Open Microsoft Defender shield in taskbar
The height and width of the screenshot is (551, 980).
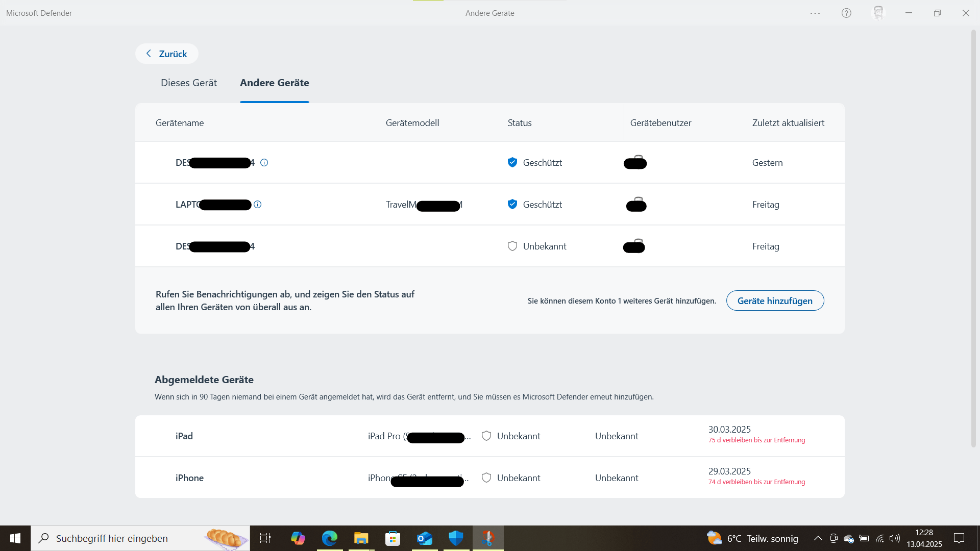pos(456,538)
